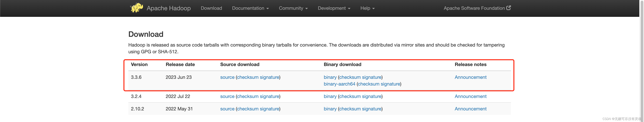Click the Hadoop elephant logo
The width and height of the screenshot is (644, 122).
tap(136, 8)
